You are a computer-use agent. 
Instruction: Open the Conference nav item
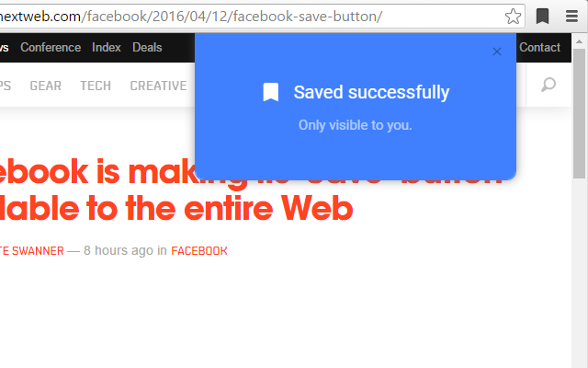point(51,47)
